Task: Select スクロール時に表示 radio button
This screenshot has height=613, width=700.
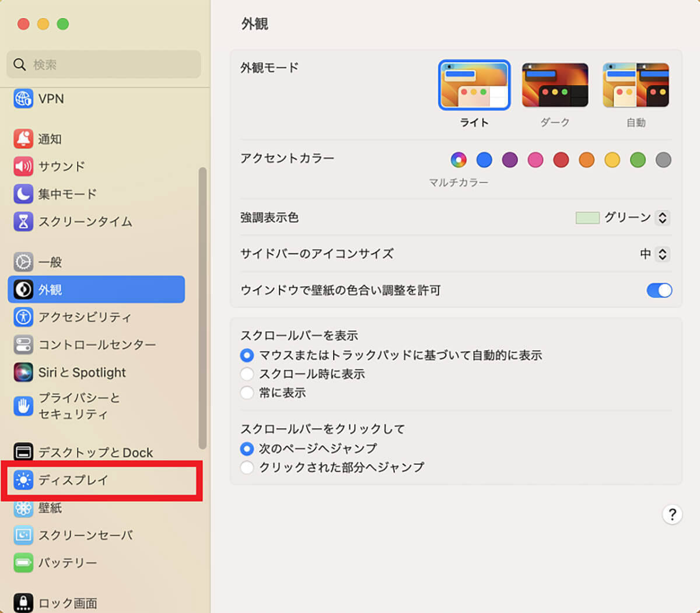Action: pos(247,374)
